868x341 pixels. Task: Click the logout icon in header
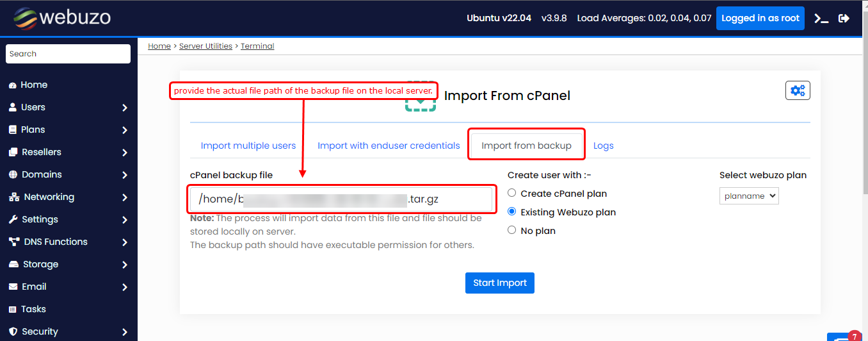(844, 19)
